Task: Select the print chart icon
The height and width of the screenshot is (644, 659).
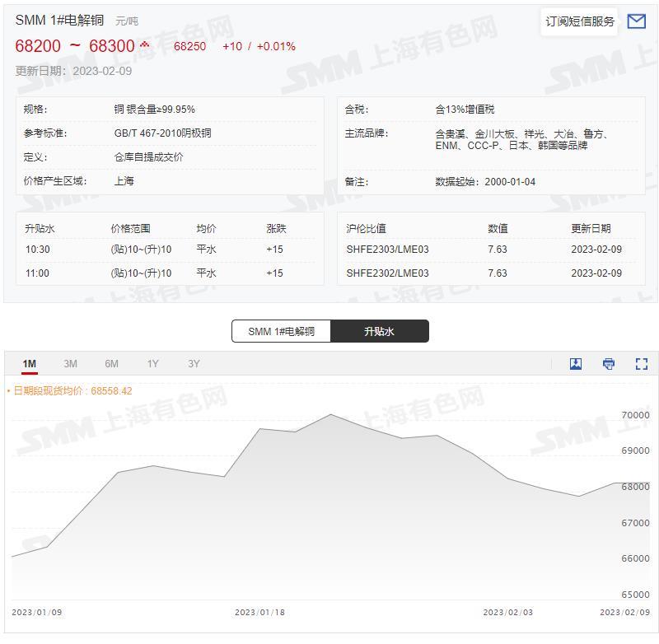Action: [607, 362]
